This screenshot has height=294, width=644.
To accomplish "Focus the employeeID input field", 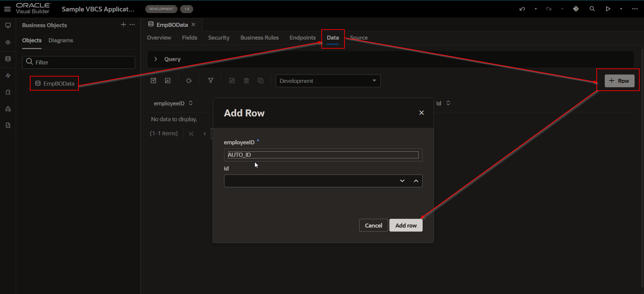I will point(323,155).
